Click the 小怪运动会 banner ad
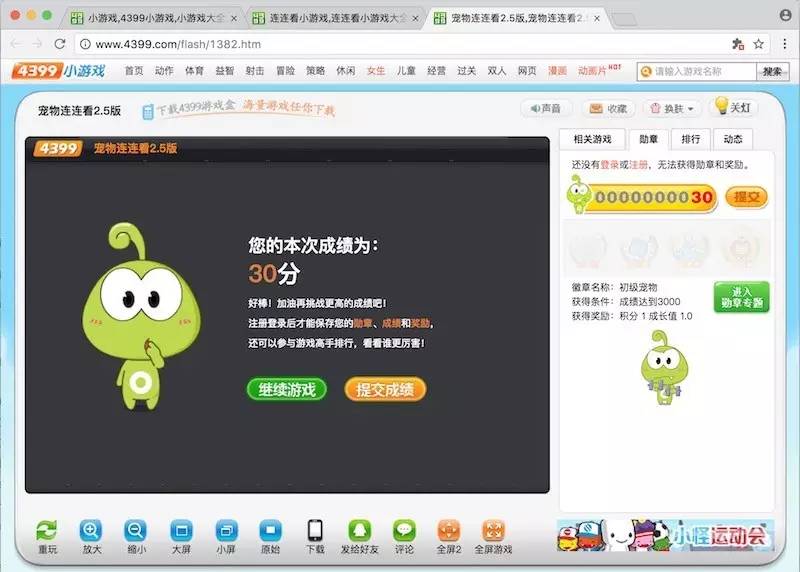The height and width of the screenshot is (572, 800). (666, 535)
